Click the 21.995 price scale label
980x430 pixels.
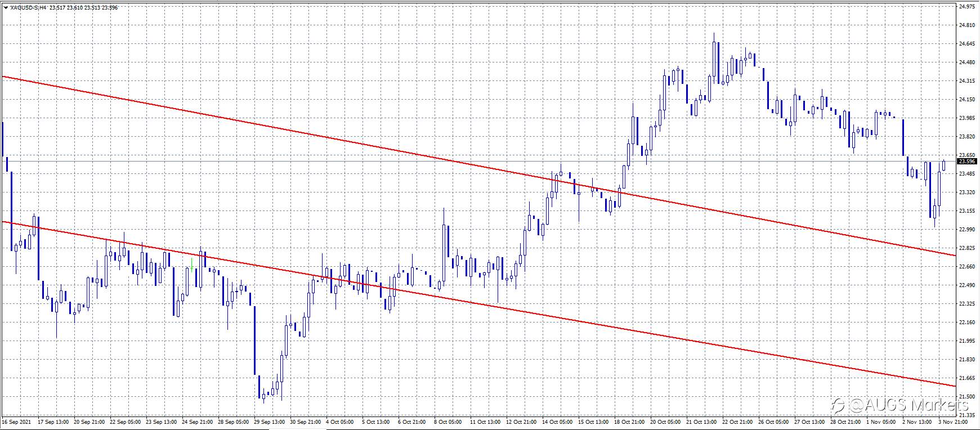pyautogui.click(x=966, y=341)
